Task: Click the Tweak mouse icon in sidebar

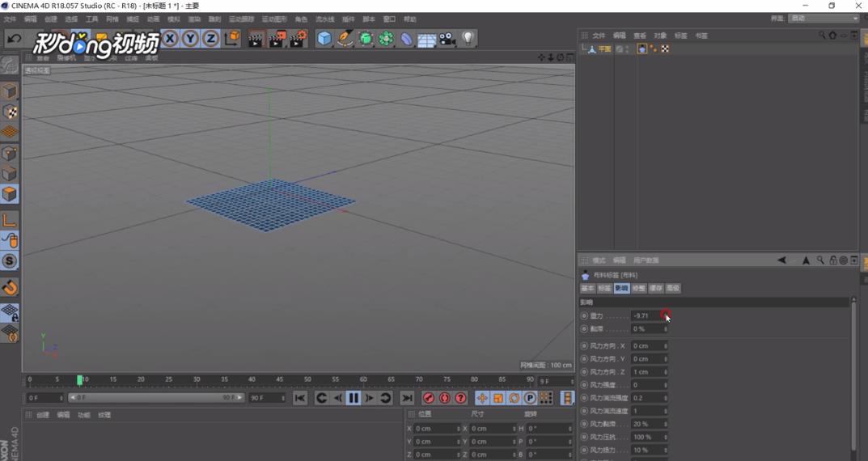Action: 10,240
